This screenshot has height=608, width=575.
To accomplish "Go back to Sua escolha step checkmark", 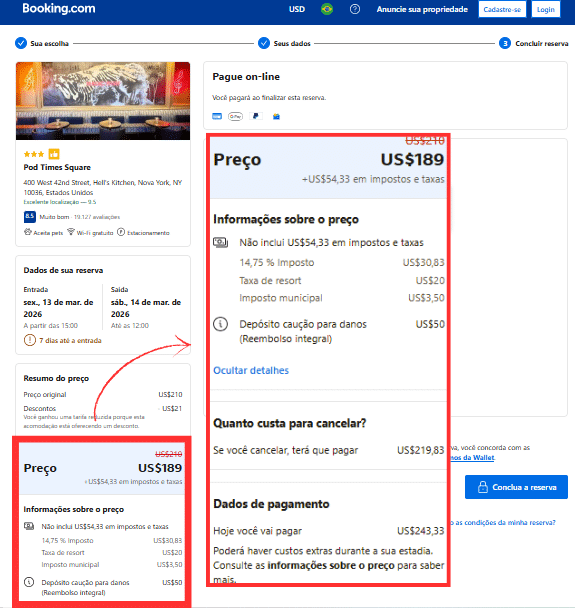I will coord(21,43).
